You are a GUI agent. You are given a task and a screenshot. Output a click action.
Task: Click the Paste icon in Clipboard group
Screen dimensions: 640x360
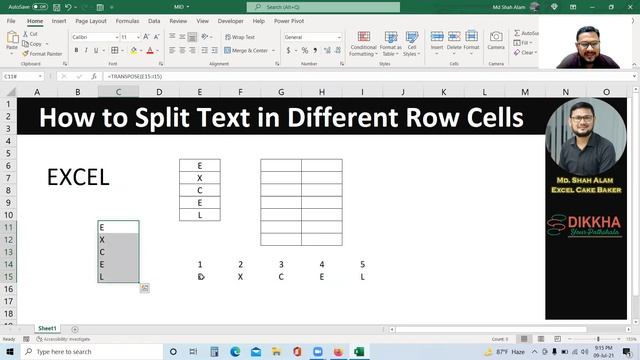[12, 38]
